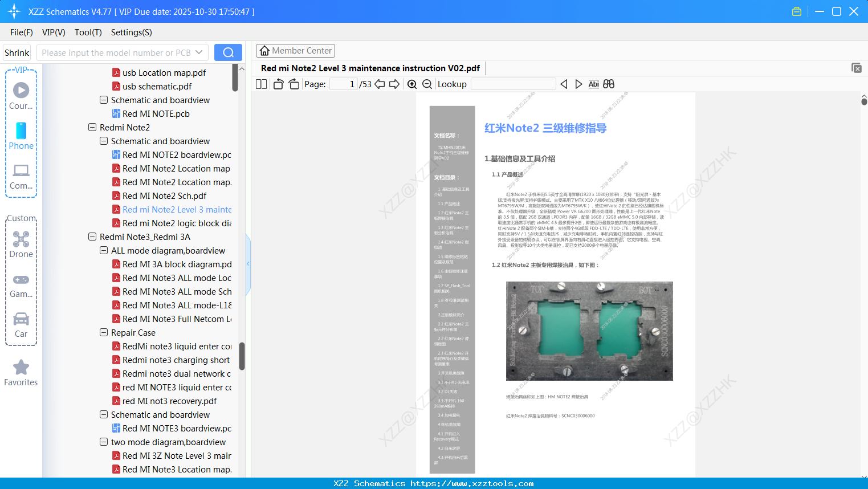The image size is (868, 489).
Task: Open the Drone schematics category
Action: (x=21, y=242)
